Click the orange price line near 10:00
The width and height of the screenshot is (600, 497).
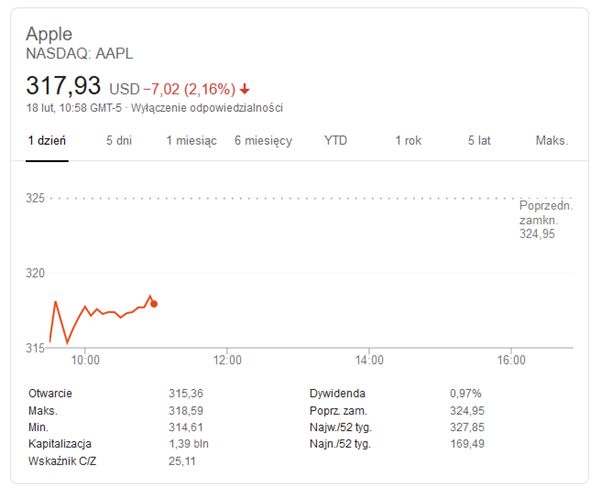click(85, 308)
